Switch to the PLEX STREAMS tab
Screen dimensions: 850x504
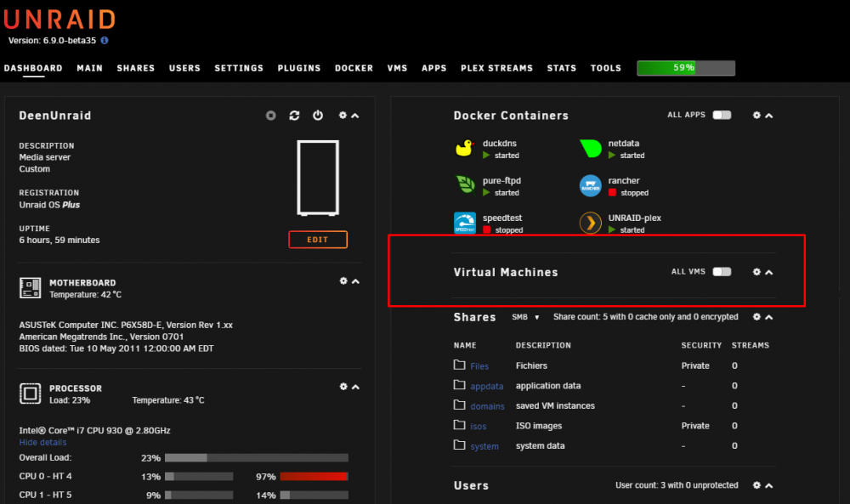pyautogui.click(x=496, y=68)
